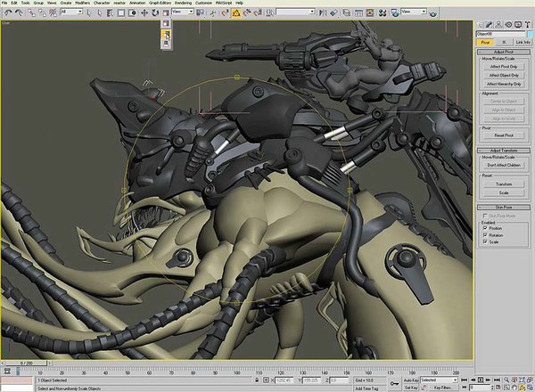Toggle the Scale checkbox under Enabled
The height and width of the screenshot is (392, 535).
click(484, 241)
